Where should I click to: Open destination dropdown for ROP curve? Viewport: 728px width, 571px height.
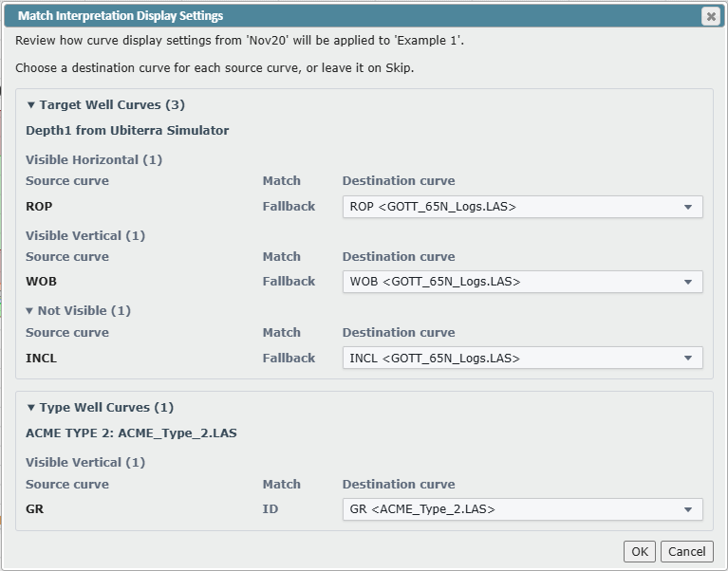pos(523,207)
